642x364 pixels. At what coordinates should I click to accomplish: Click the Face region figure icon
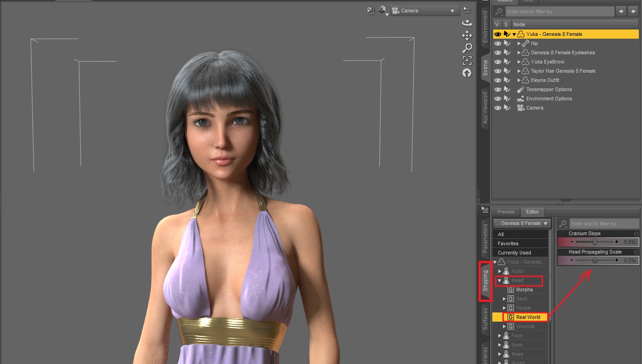tap(506, 335)
